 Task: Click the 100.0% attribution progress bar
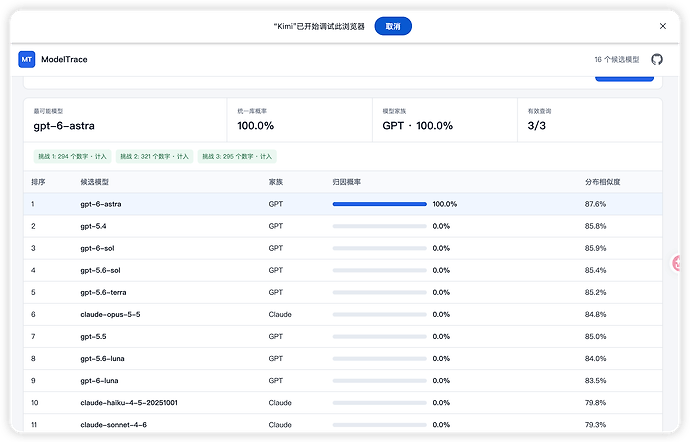point(379,204)
